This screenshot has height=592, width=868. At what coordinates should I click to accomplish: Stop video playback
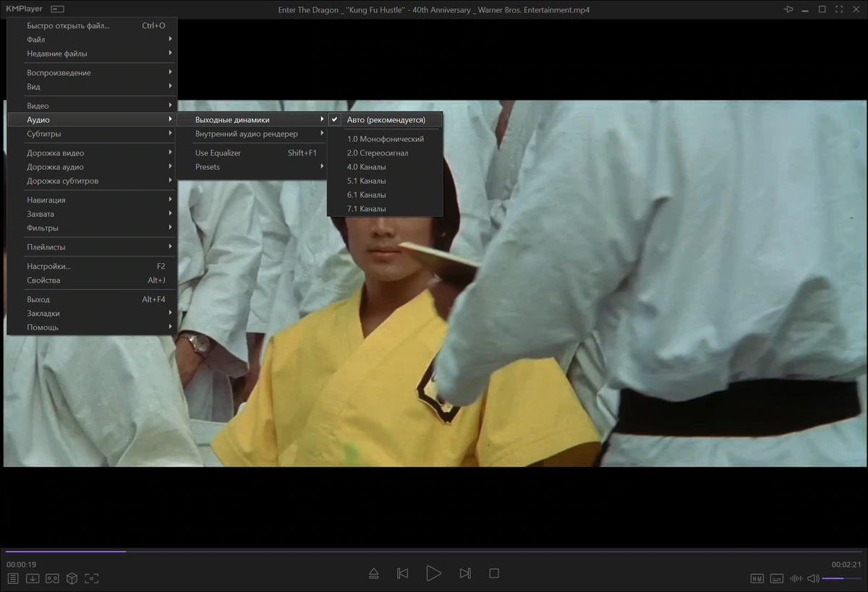click(494, 573)
